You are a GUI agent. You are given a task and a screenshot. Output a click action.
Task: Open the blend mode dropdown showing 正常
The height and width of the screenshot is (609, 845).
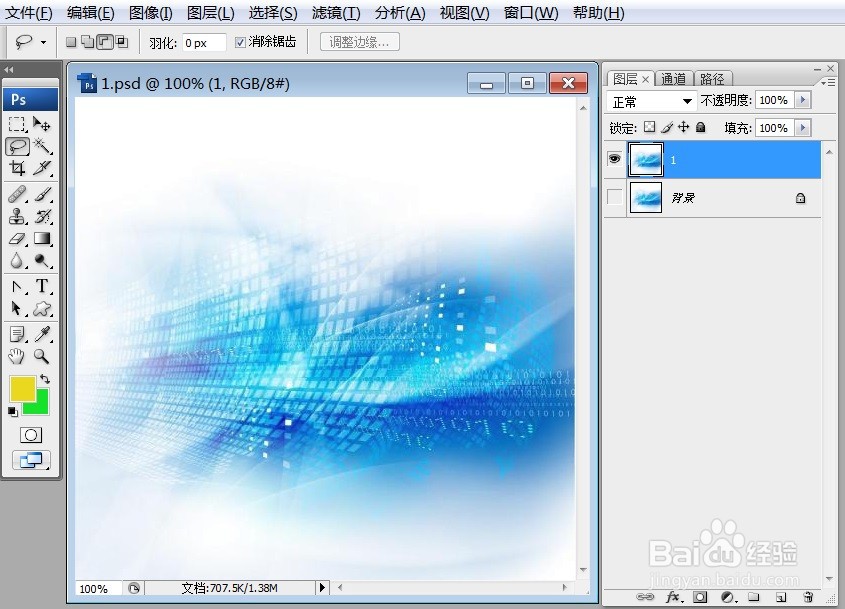pyautogui.click(x=650, y=100)
